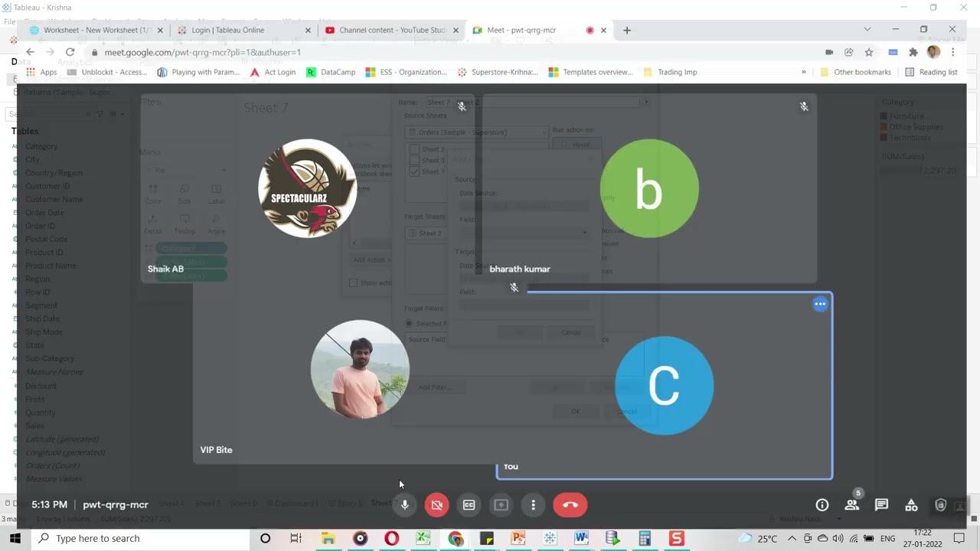Viewport: 980px width, 551px height.
Task: Click the share this page icon
Action: click(849, 52)
